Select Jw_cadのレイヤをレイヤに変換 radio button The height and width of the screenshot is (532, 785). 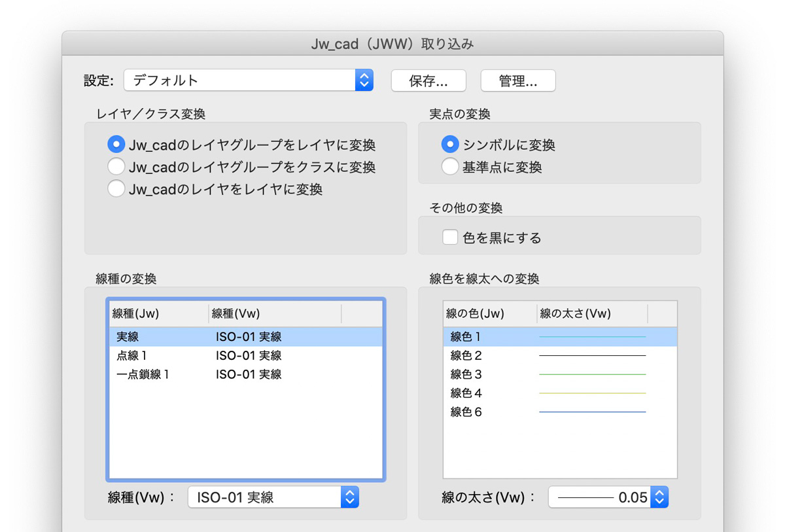click(116, 189)
